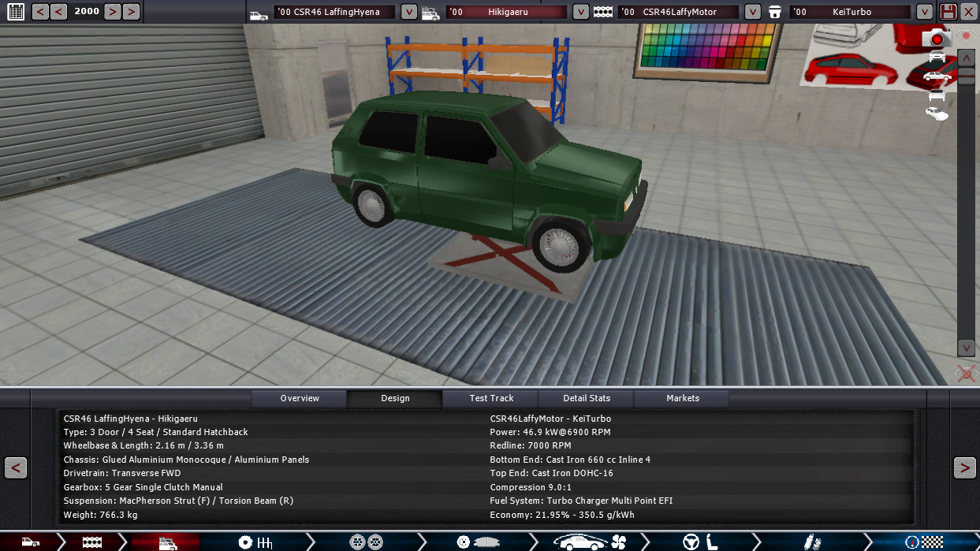Toggle the eye visibility icon beside the camera
The height and width of the screenshot is (551, 980).
(966, 36)
